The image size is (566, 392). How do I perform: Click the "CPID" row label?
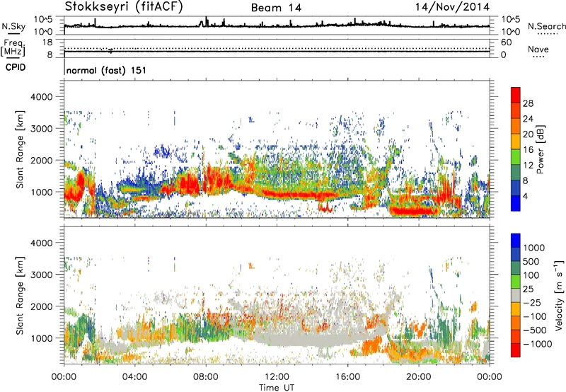(16, 67)
